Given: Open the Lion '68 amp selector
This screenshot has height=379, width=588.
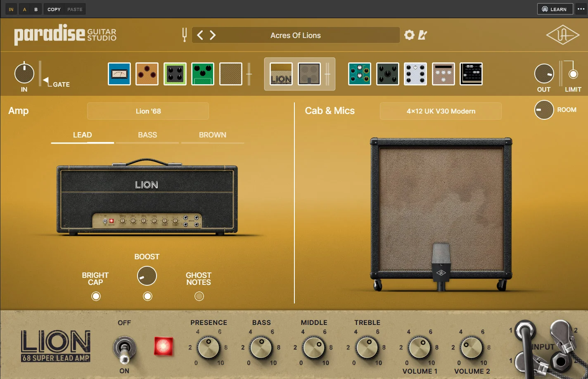Looking at the screenshot, I should click(x=148, y=111).
